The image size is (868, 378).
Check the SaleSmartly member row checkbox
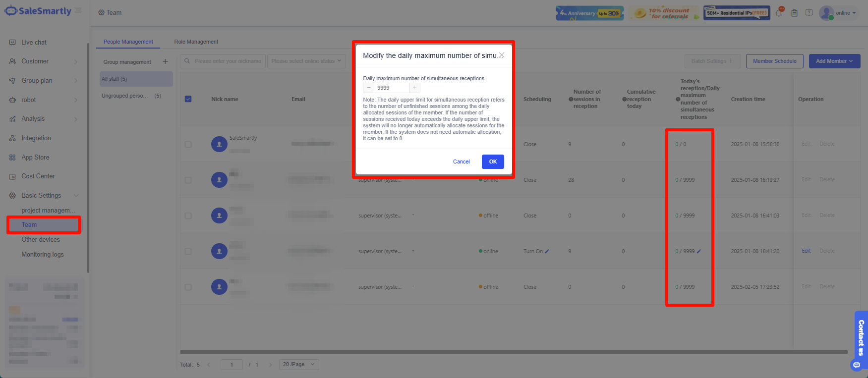188,144
